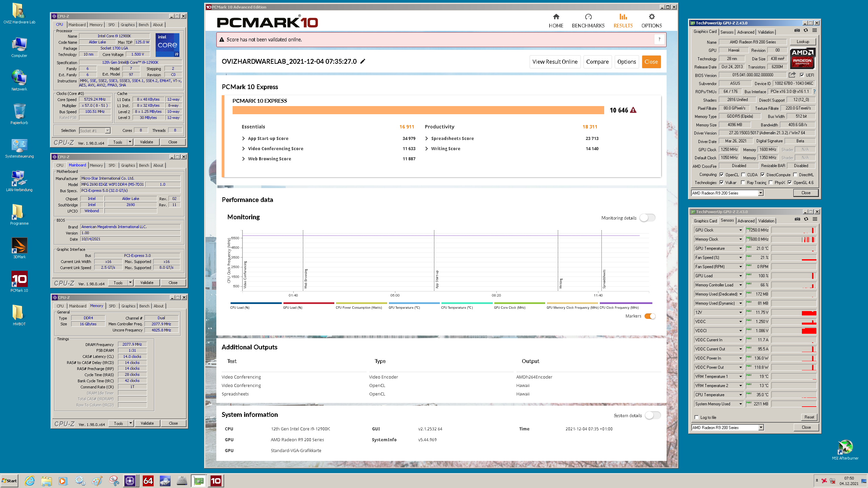
Task: Open the GPU selection dropdown in GPU-Z Graphics Card window
Action: [x=761, y=193]
